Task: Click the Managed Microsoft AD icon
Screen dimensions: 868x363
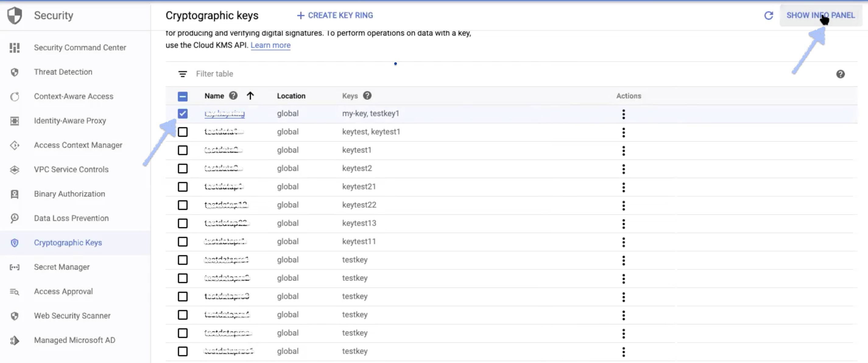Action: pos(15,340)
